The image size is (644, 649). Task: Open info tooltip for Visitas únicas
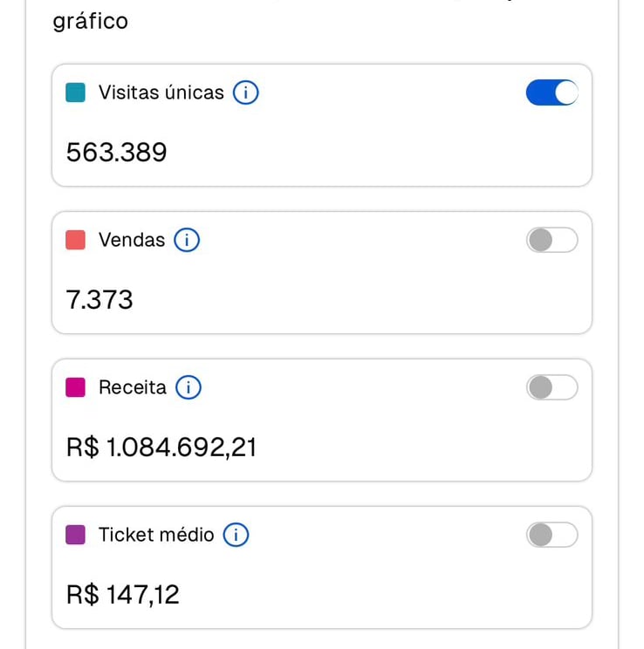[246, 92]
